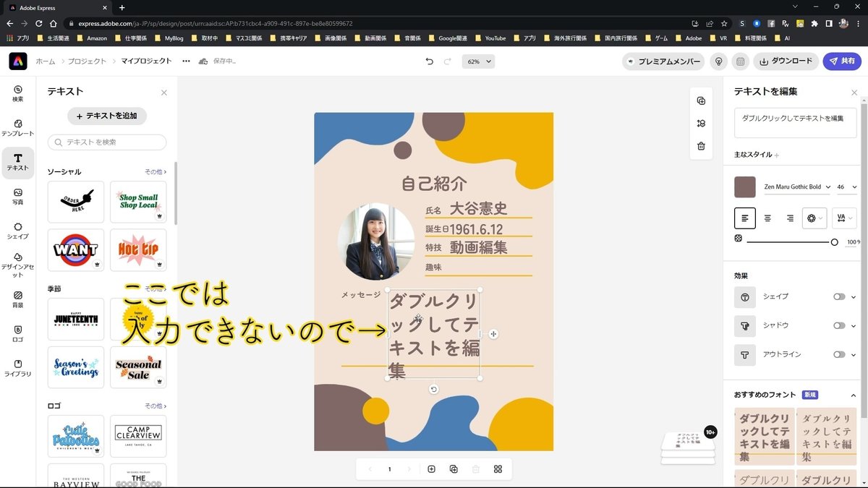868x488 pixels.
Task: Open the font size 46 dropdown
Action: click(846, 187)
